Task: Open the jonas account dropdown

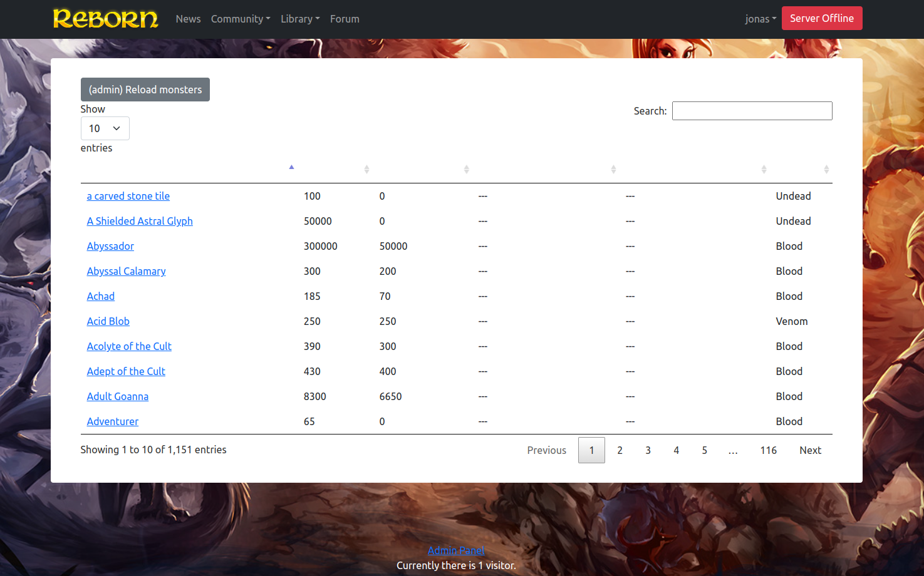Action: pos(760,19)
